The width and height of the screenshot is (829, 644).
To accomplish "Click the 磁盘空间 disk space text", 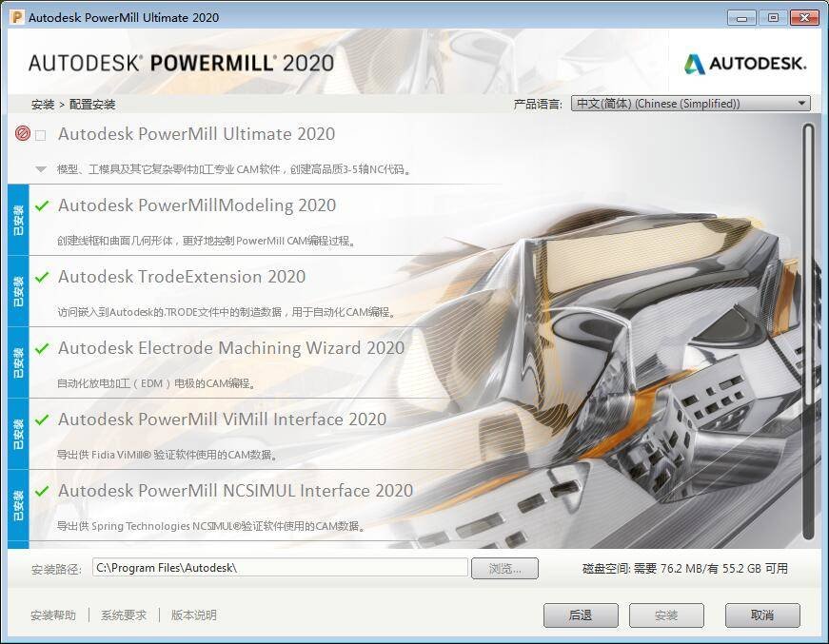I will point(684,569).
